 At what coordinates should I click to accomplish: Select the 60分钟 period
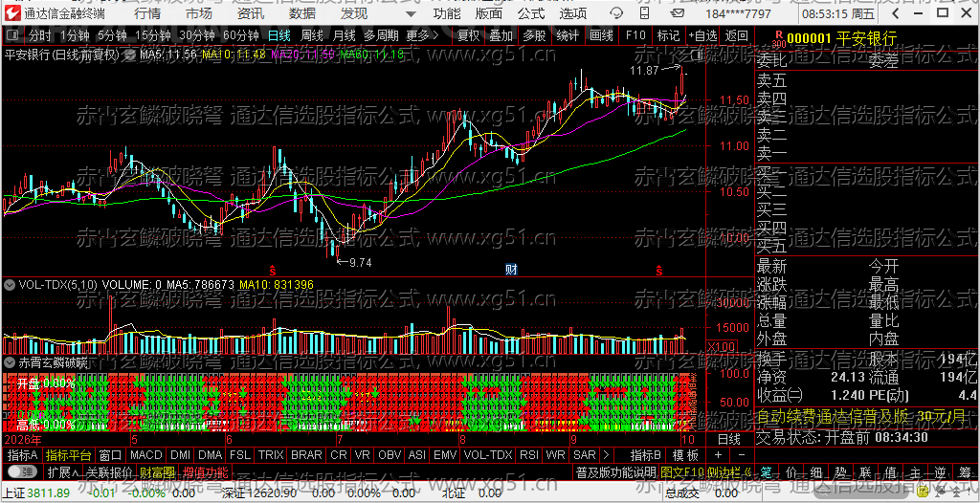pyautogui.click(x=241, y=36)
